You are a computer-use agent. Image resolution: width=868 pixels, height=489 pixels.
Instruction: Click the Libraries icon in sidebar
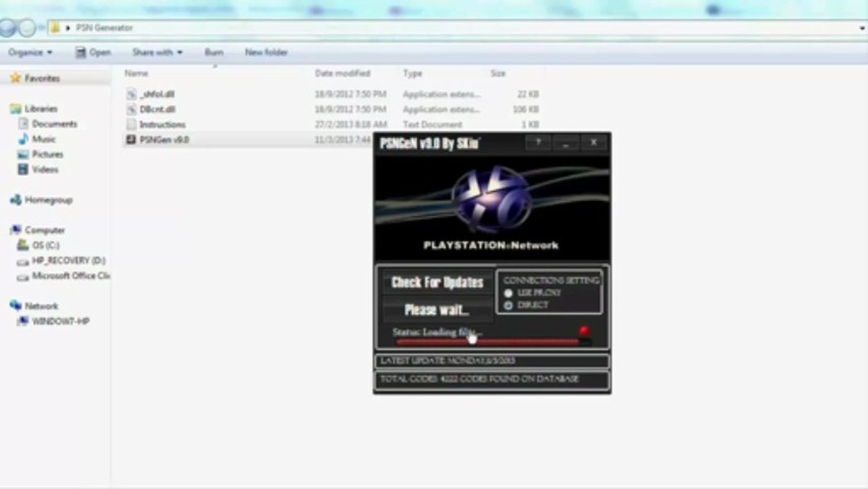pos(16,109)
